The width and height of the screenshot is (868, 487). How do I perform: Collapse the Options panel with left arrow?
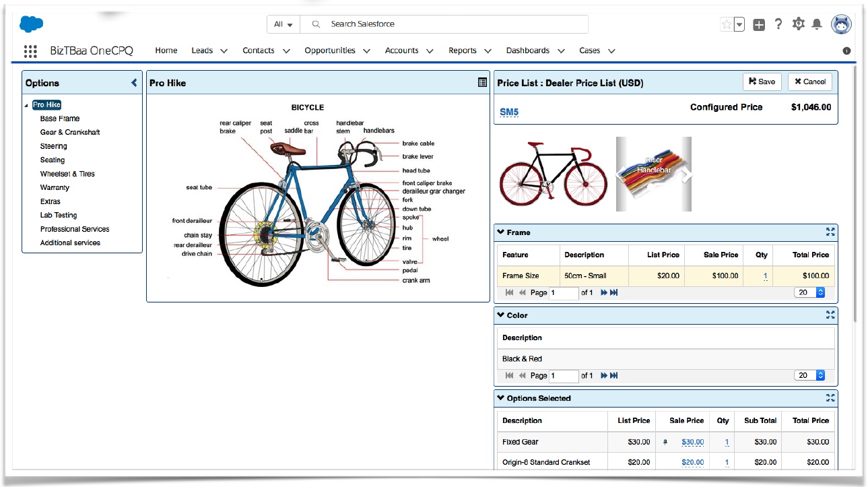134,83
